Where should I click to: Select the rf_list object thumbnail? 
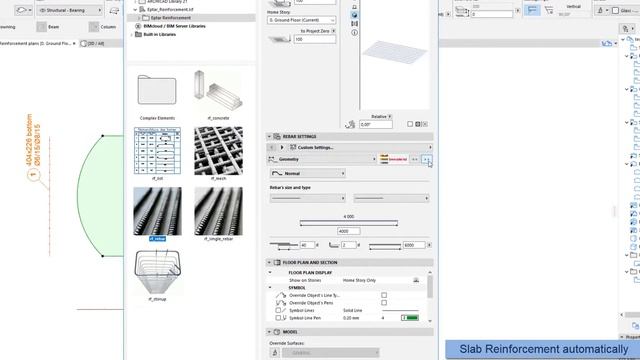click(x=158, y=151)
